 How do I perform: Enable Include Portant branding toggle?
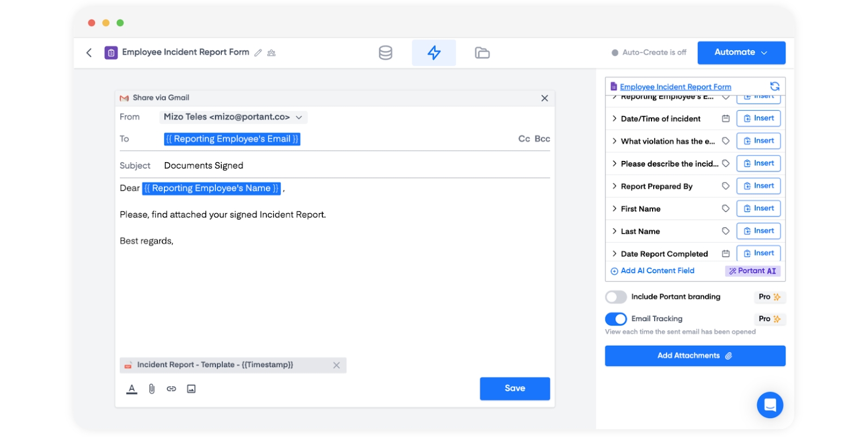[616, 297]
